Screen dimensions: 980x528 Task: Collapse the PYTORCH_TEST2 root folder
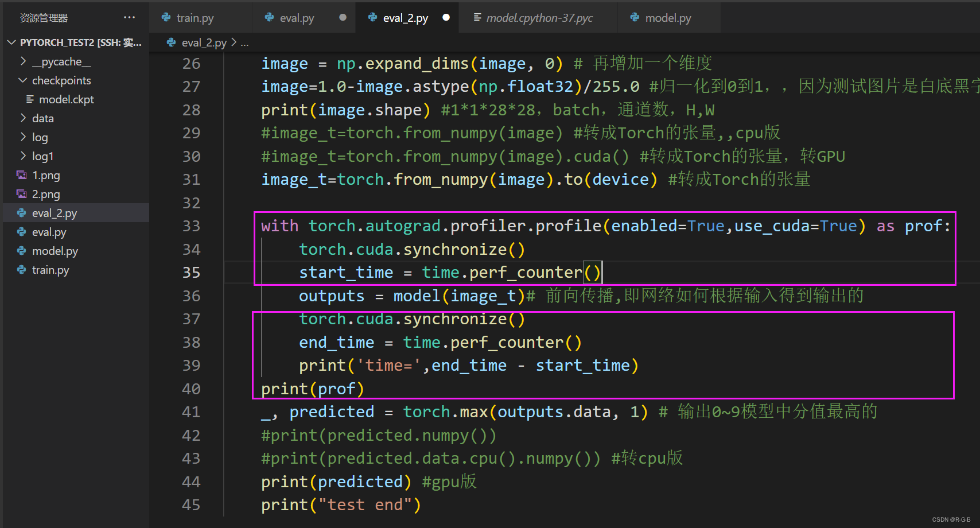[x=11, y=42]
